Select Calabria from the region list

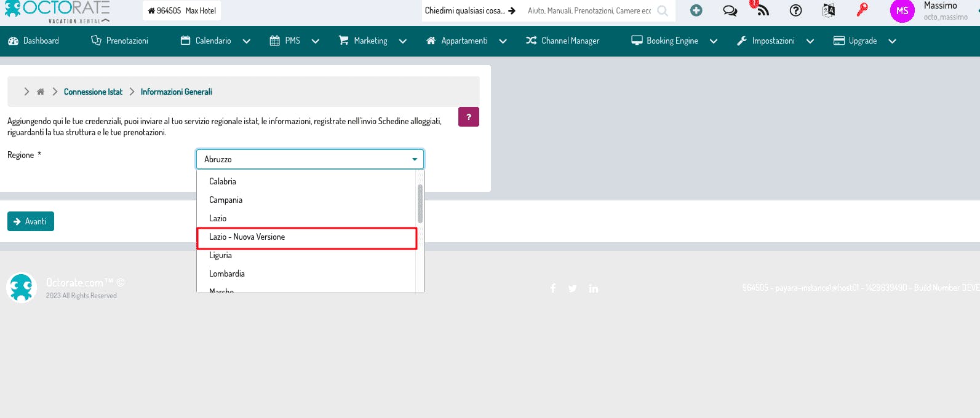(306, 181)
